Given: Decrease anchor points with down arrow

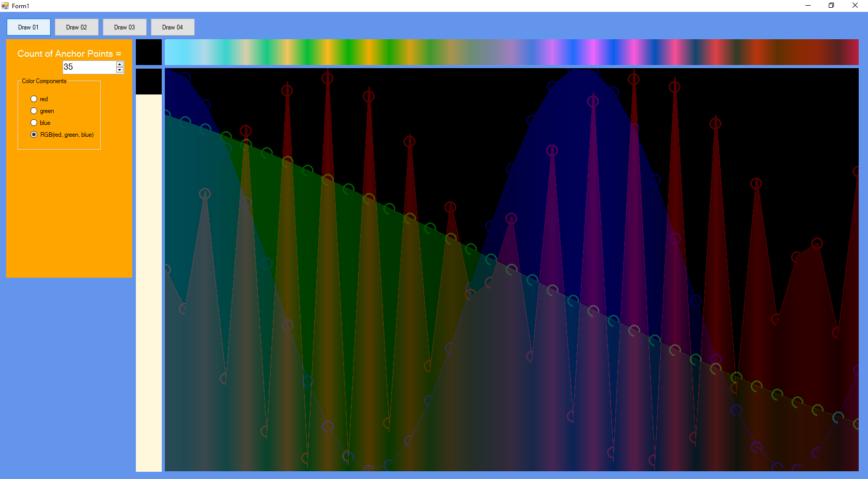Looking at the screenshot, I should pos(120,70).
